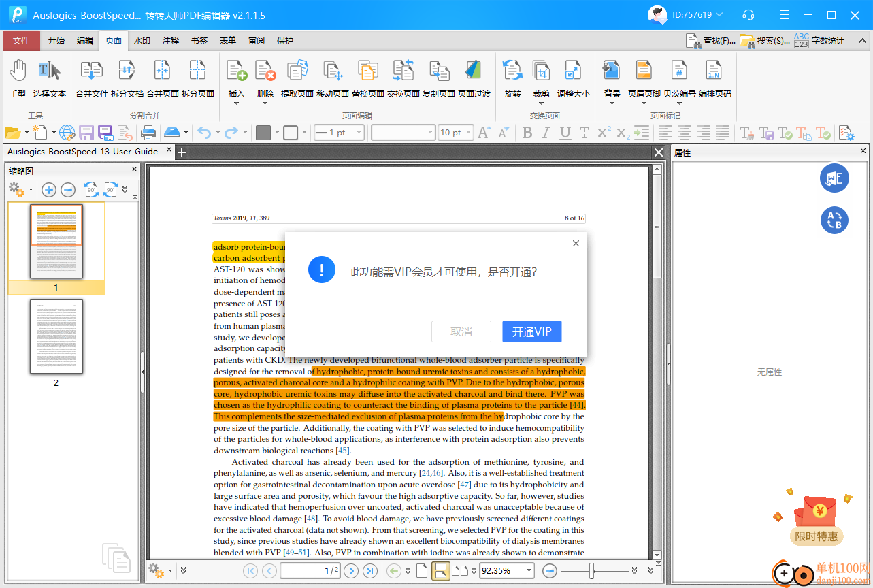Expand the Delete (删除) dropdown arrow
The image size is (873, 588).
point(265,103)
